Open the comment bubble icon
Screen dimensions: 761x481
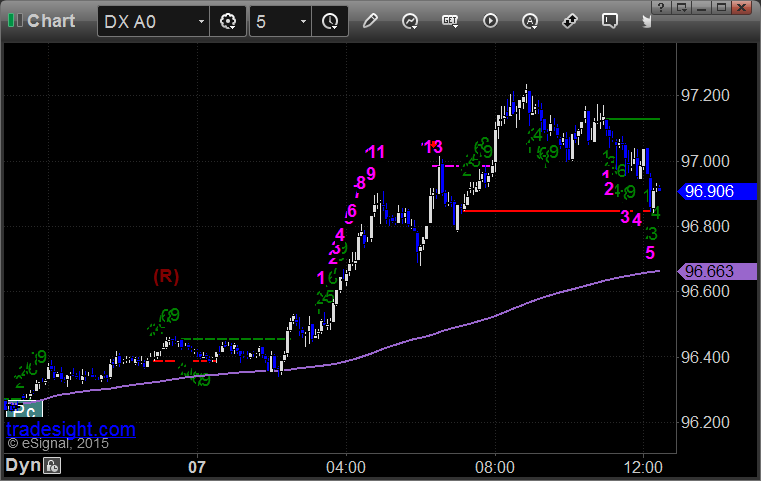click(610, 21)
